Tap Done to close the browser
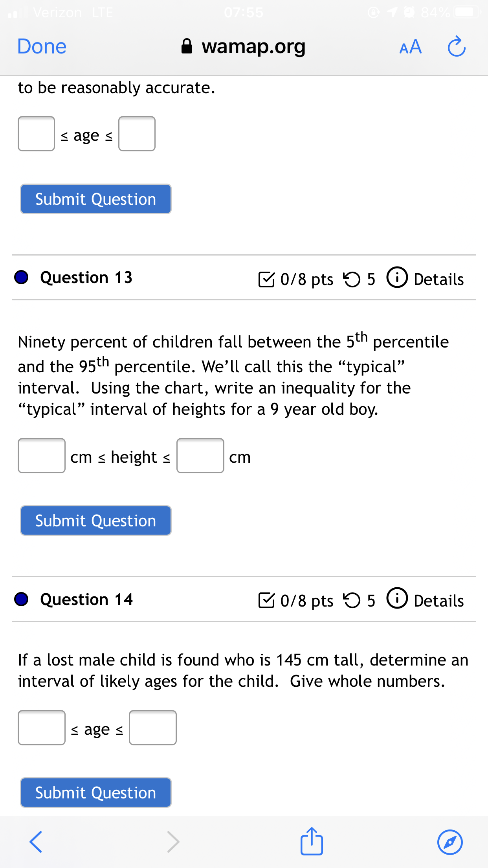 [x=42, y=46]
